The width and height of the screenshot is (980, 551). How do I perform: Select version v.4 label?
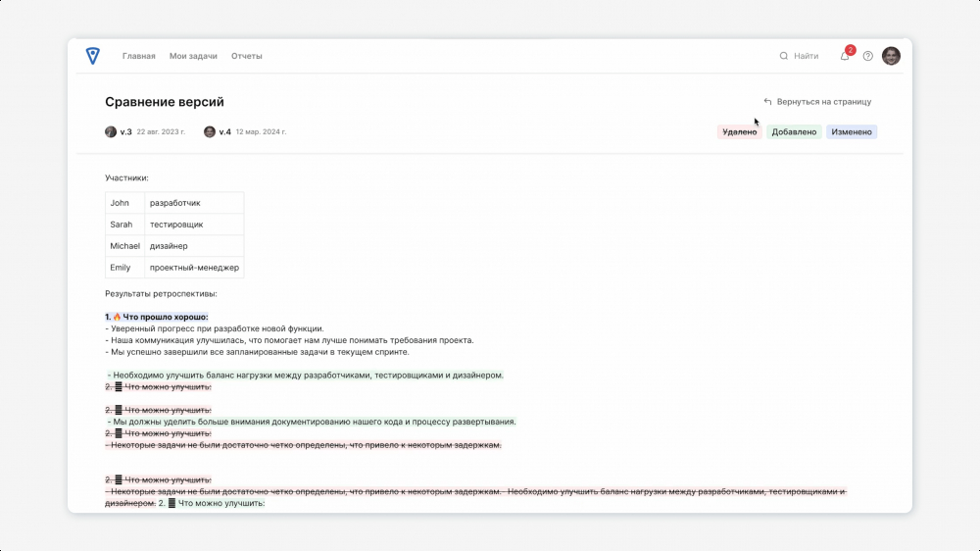click(225, 131)
